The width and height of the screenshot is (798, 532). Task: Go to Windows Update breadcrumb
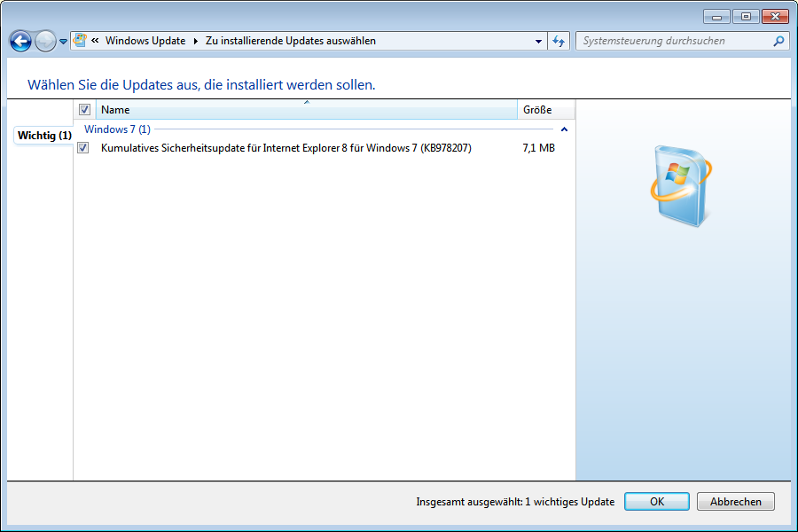[x=145, y=41]
